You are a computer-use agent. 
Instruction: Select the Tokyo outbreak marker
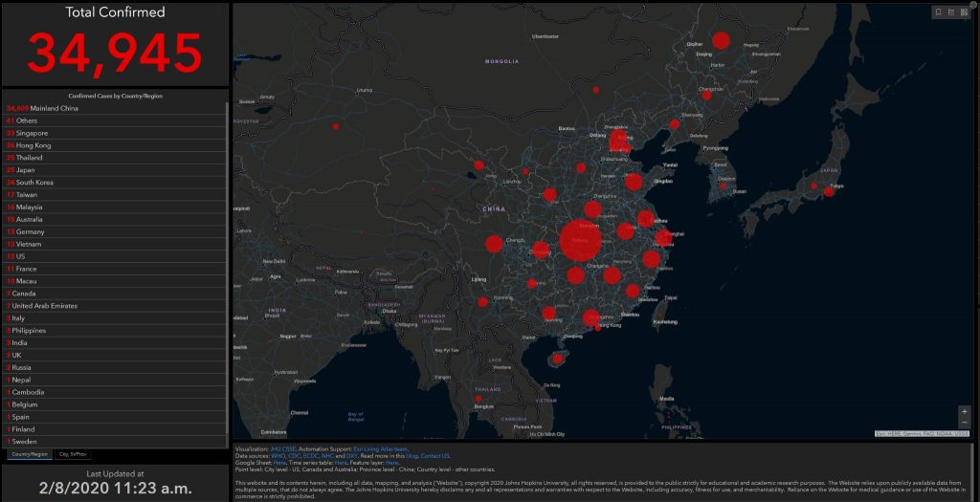pos(829,191)
